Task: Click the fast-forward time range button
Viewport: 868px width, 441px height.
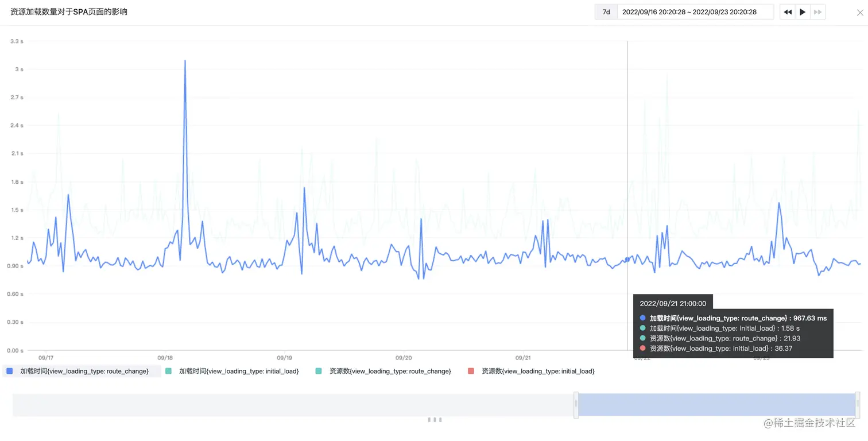Action: pos(817,12)
